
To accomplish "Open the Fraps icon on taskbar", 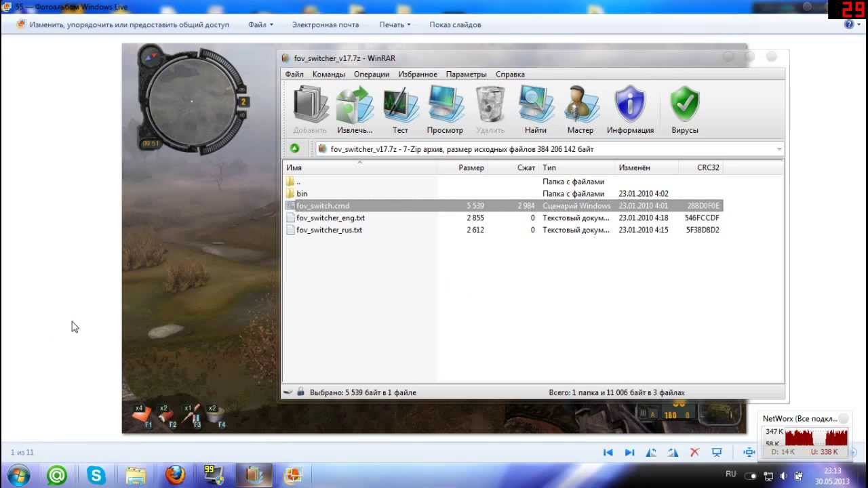I will coord(214,476).
